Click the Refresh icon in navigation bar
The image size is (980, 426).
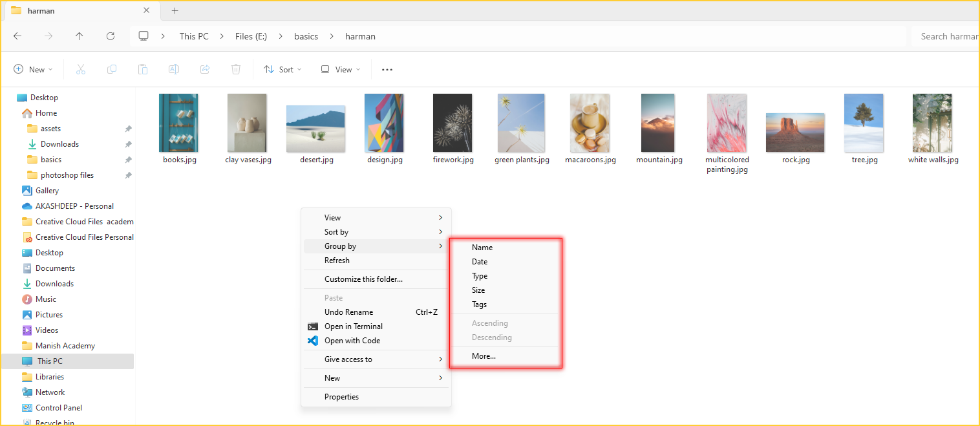coord(111,36)
